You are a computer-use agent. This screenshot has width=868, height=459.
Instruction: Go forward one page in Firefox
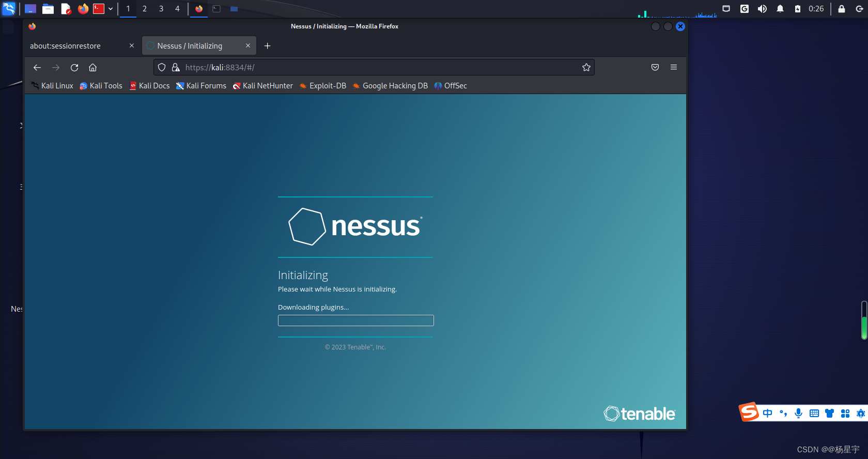(x=56, y=68)
